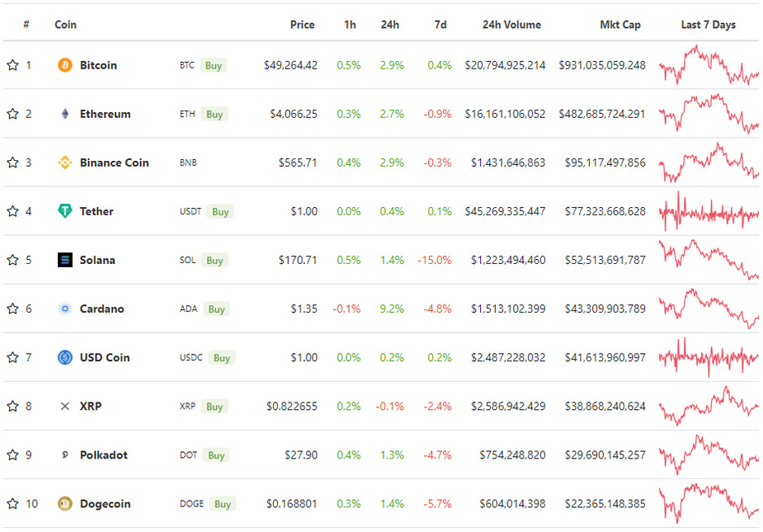Open the Polkadot coin page link

104,455
